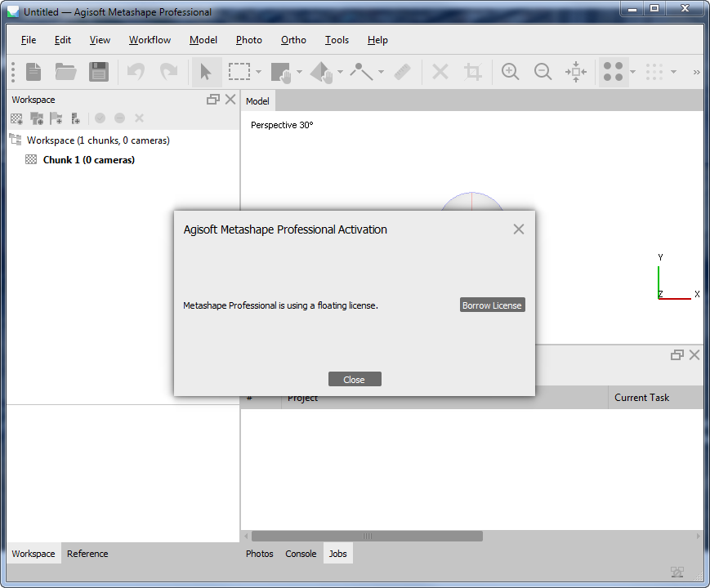This screenshot has height=588, width=710.
Task: Switch to the Jobs tab
Action: 337,554
